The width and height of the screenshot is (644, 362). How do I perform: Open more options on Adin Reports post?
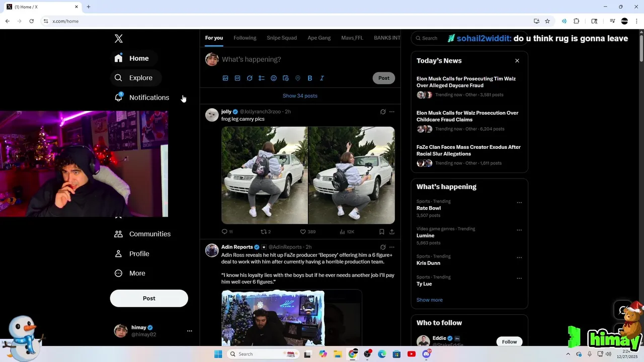392,247
